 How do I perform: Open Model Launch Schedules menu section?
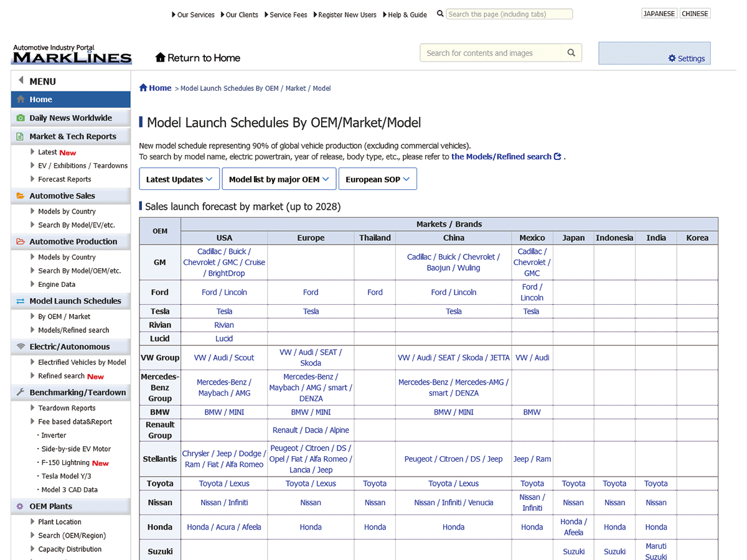[x=71, y=301]
